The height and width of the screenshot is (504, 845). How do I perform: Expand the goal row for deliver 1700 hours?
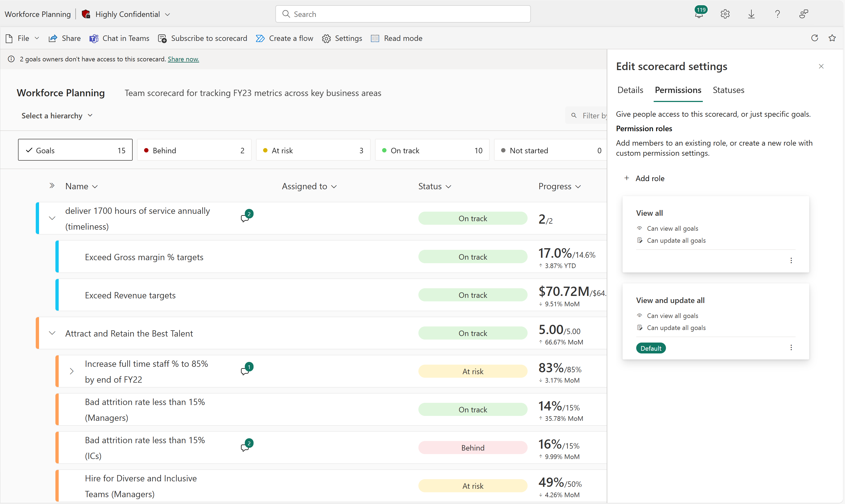[x=52, y=218]
